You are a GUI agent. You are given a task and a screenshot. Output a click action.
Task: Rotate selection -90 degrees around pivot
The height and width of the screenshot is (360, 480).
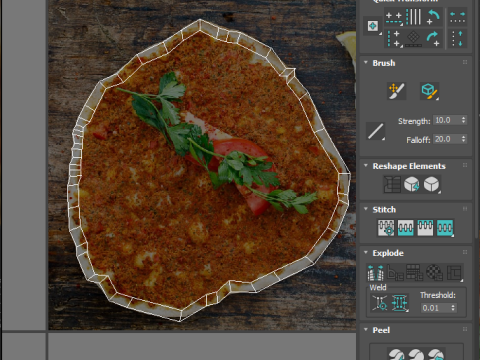(433, 17)
